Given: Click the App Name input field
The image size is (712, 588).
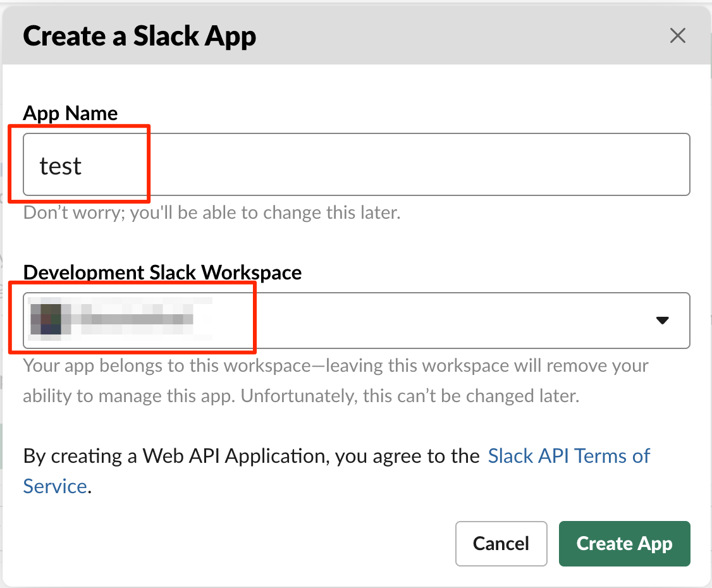Looking at the screenshot, I should click(357, 164).
